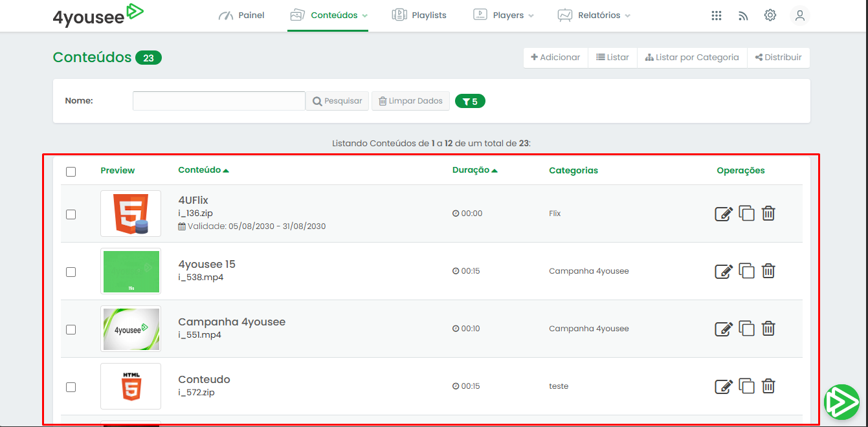Click the i_551.mp4 file name

click(x=200, y=335)
